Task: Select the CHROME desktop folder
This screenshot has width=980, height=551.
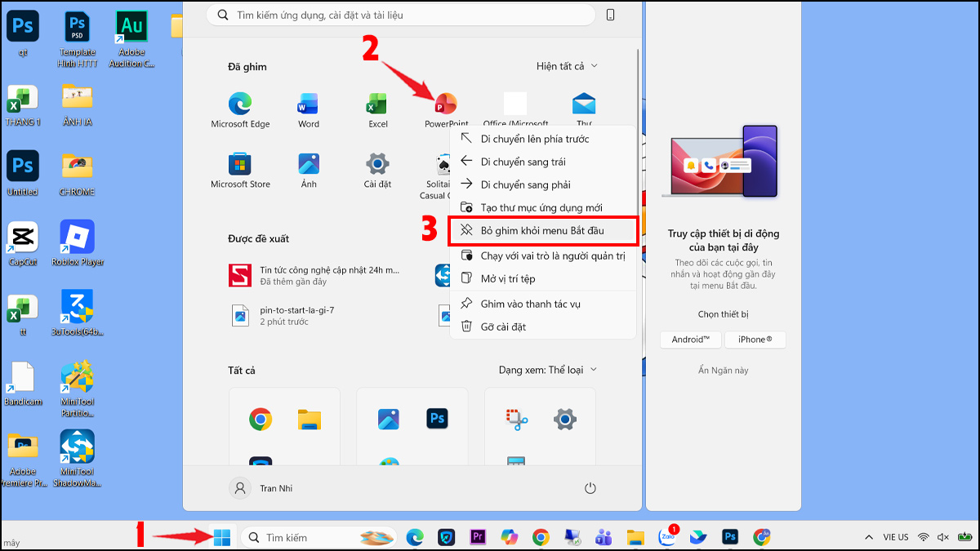Action: click(77, 174)
